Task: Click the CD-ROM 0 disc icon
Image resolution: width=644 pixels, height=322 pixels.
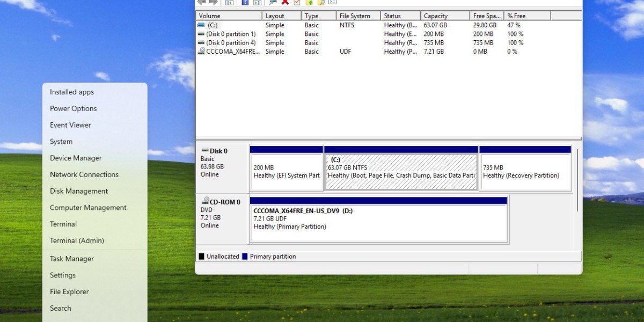Action: pyautogui.click(x=205, y=201)
